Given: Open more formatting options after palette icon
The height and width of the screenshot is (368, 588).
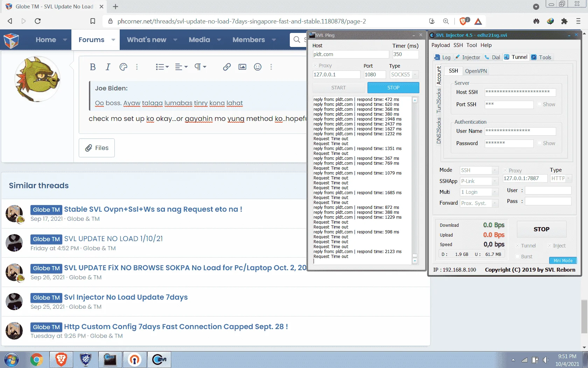Looking at the screenshot, I should pos(137,67).
